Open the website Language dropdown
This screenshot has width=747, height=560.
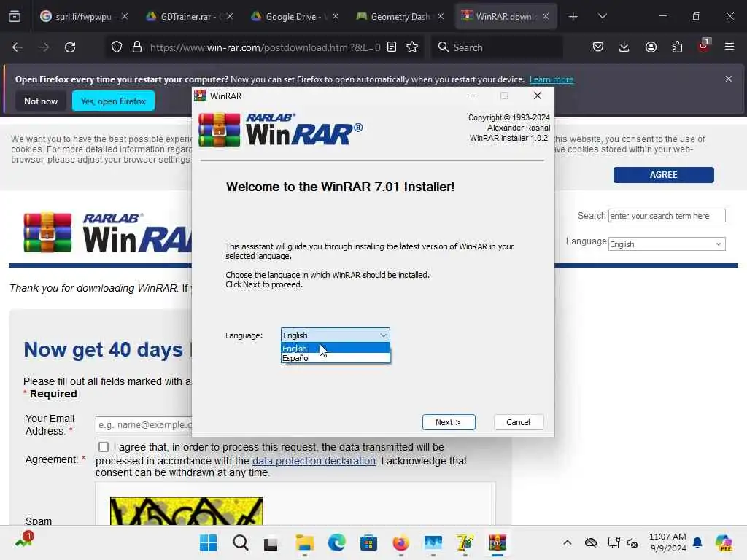tap(666, 244)
